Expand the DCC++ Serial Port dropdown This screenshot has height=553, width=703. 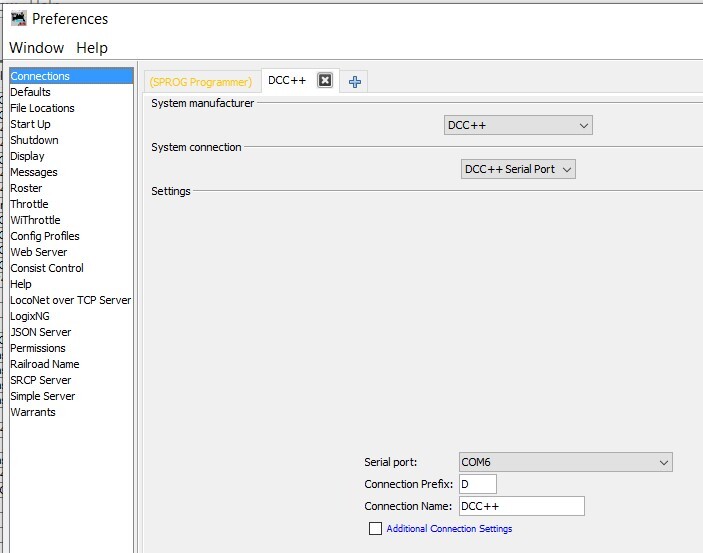[x=518, y=169]
